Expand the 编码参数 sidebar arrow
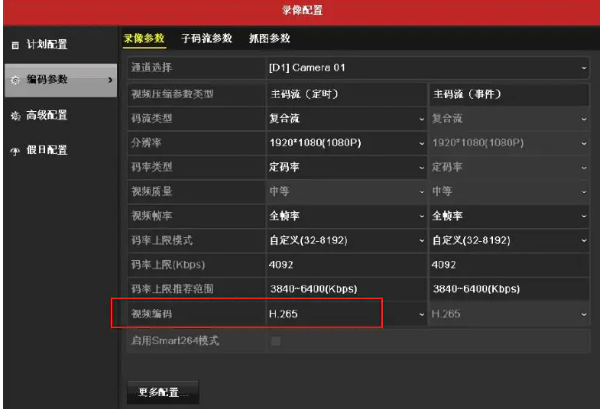This screenshot has width=600, height=409. (x=109, y=80)
